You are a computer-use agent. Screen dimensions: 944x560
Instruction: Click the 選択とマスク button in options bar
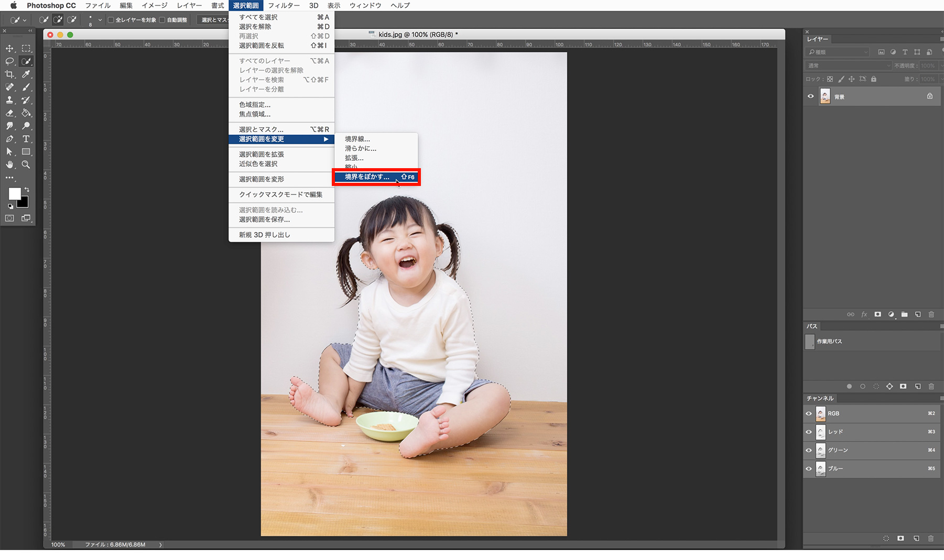pos(214,20)
